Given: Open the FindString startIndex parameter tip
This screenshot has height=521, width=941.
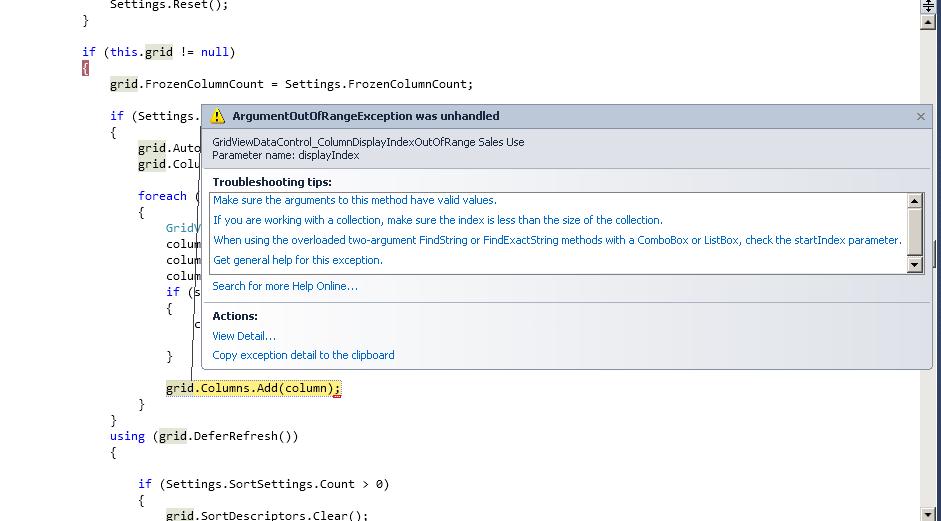Looking at the screenshot, I should (x=557, y=240).
